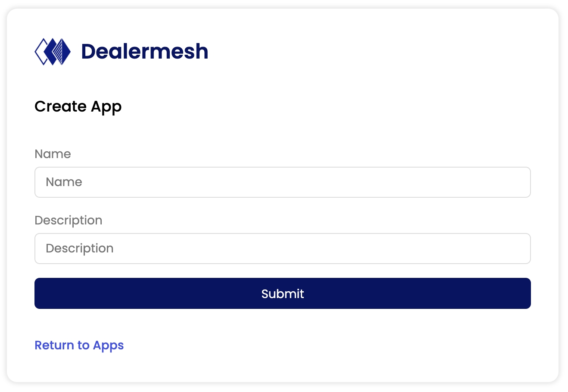Focus the Name input field

point(282,182)
